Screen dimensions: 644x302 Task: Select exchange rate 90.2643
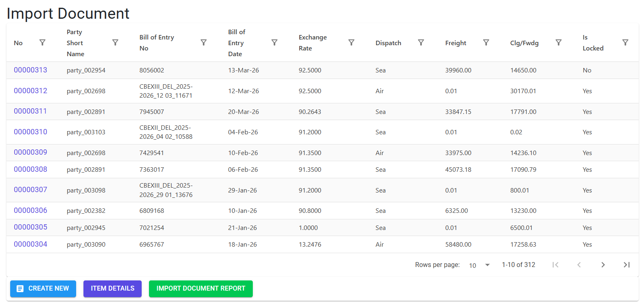click(x=310, y=112)
